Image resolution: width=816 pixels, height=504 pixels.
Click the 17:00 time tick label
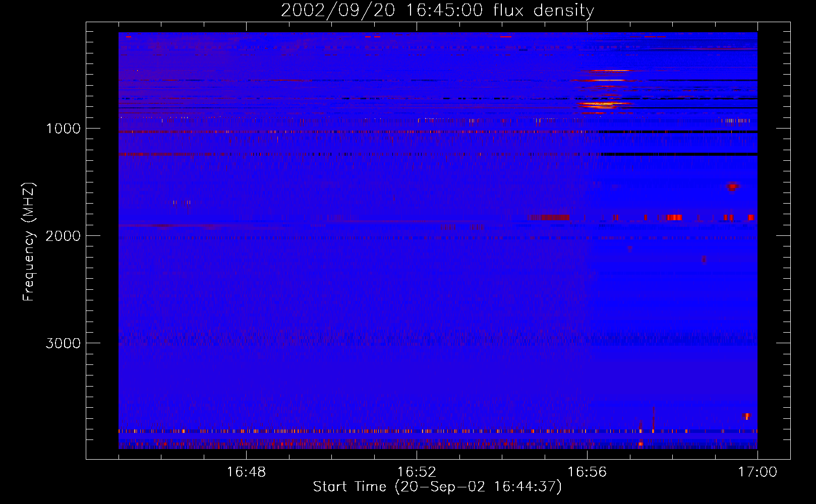pyautogui.click(x=757, y=472)
